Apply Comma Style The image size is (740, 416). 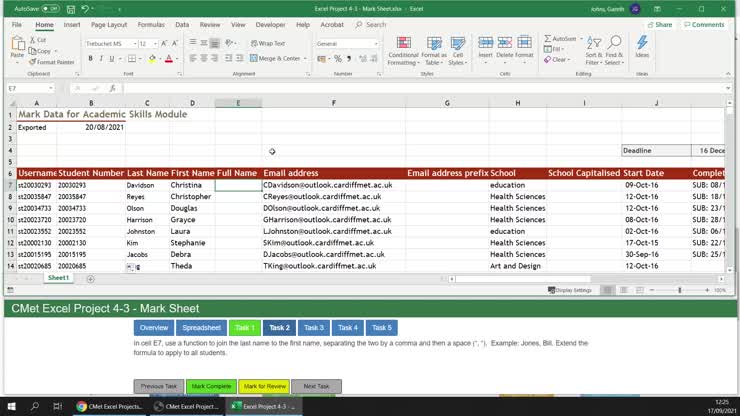349,59
